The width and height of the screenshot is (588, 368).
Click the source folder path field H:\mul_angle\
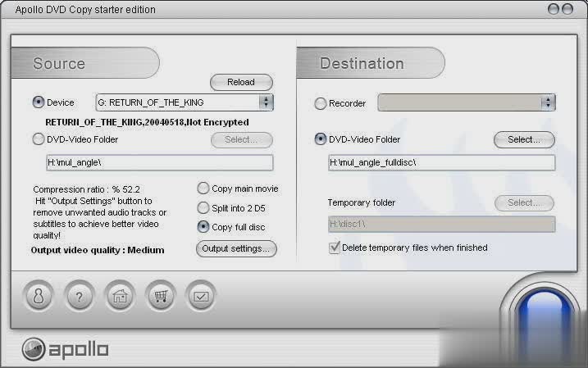tap(160, 162)
